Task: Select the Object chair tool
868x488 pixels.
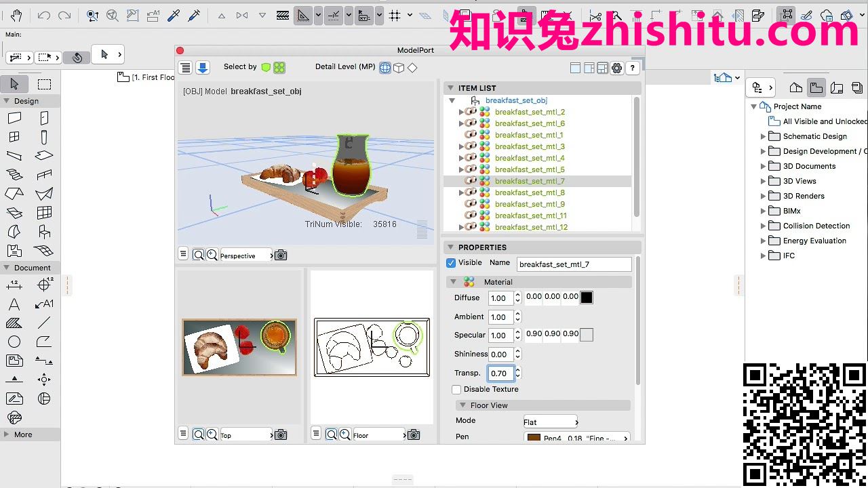Action: coord(44,232)
